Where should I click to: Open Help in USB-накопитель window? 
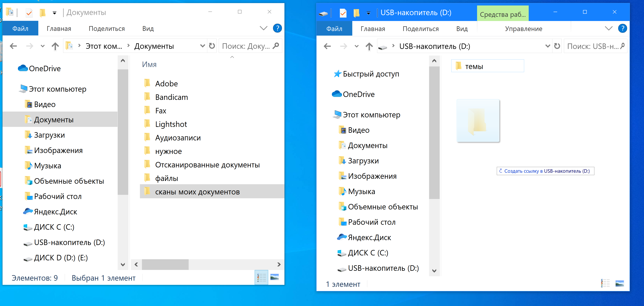coord(622,28)
